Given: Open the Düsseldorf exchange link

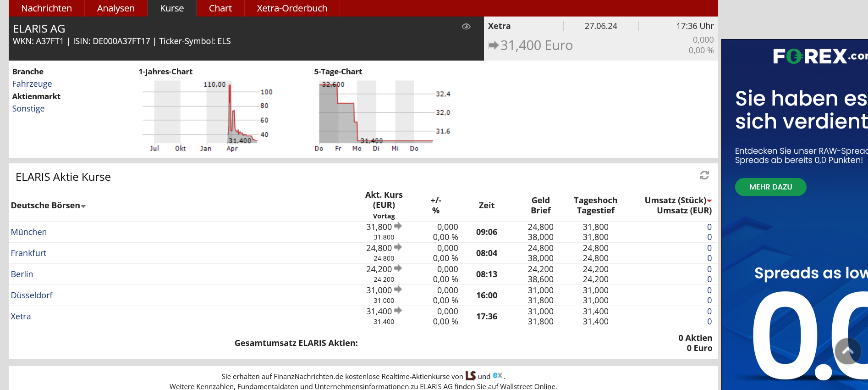Looking at the screenshot, I should [32, 295].
